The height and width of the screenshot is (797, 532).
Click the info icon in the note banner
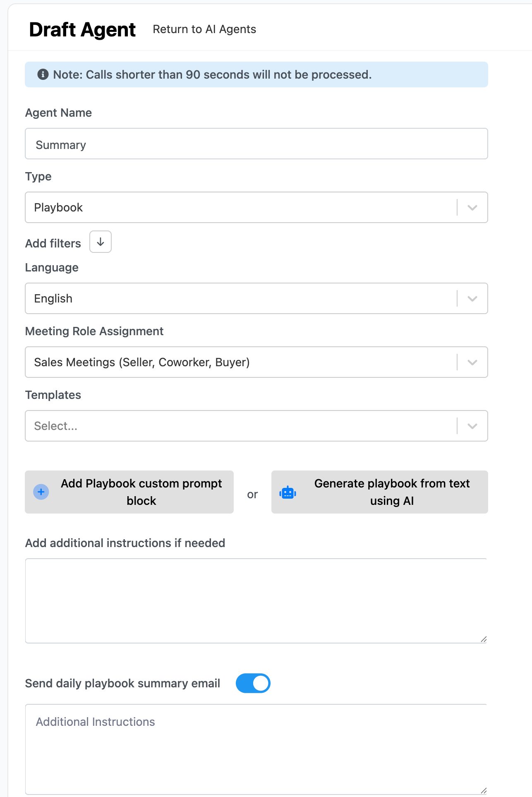tap(43, 74)
